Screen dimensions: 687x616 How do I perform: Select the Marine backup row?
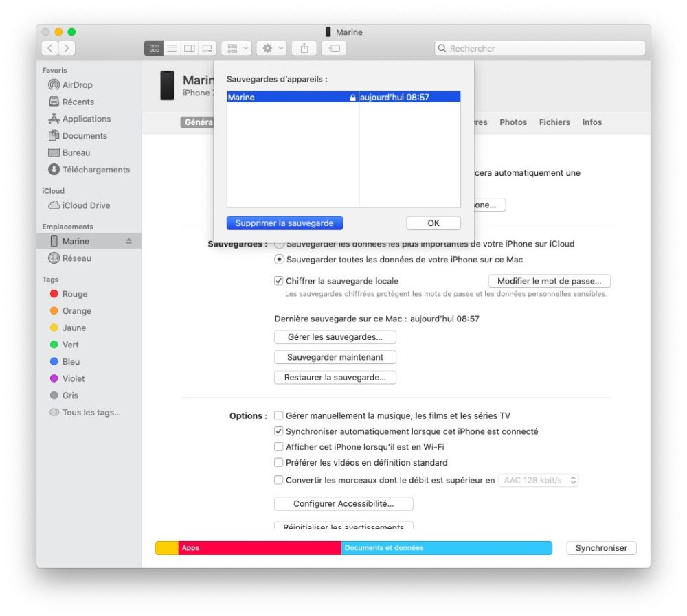(x=343, y=98)
